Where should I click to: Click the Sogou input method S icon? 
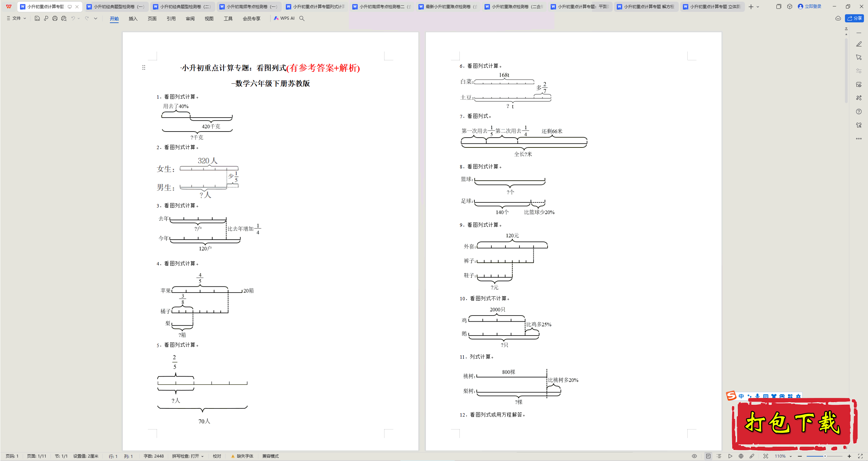coord(731,396)
